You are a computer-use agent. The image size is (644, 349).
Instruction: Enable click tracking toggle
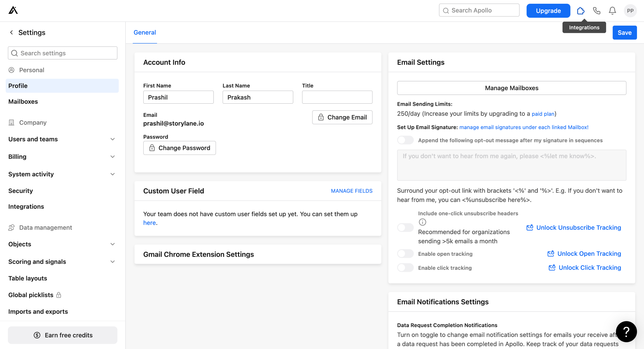(x=405, y=268)
